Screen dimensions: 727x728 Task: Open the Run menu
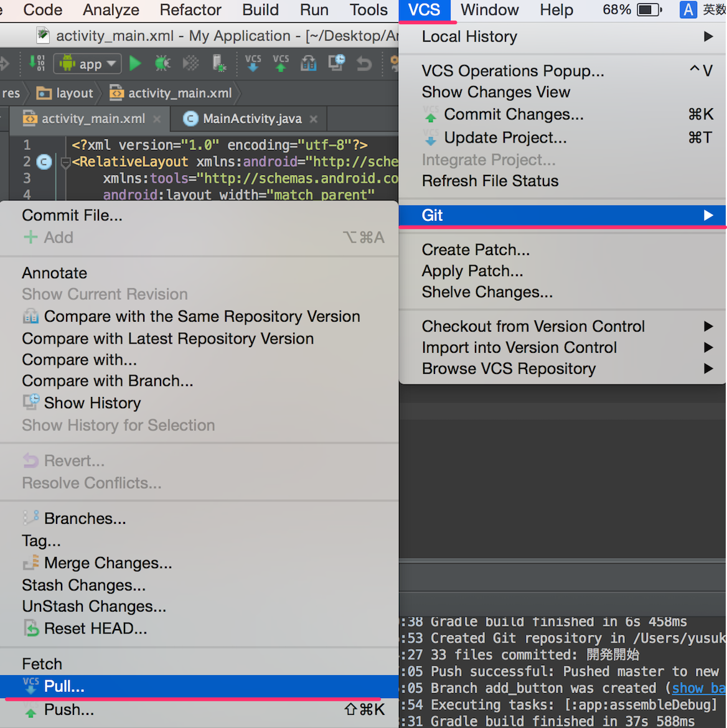pyautogui.click(x=314, y=10)
